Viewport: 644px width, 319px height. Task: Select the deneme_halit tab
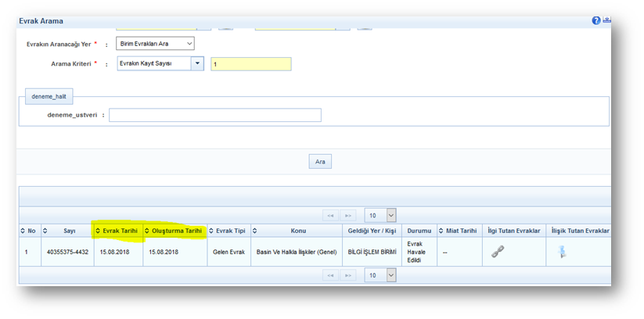click(49, 96)
